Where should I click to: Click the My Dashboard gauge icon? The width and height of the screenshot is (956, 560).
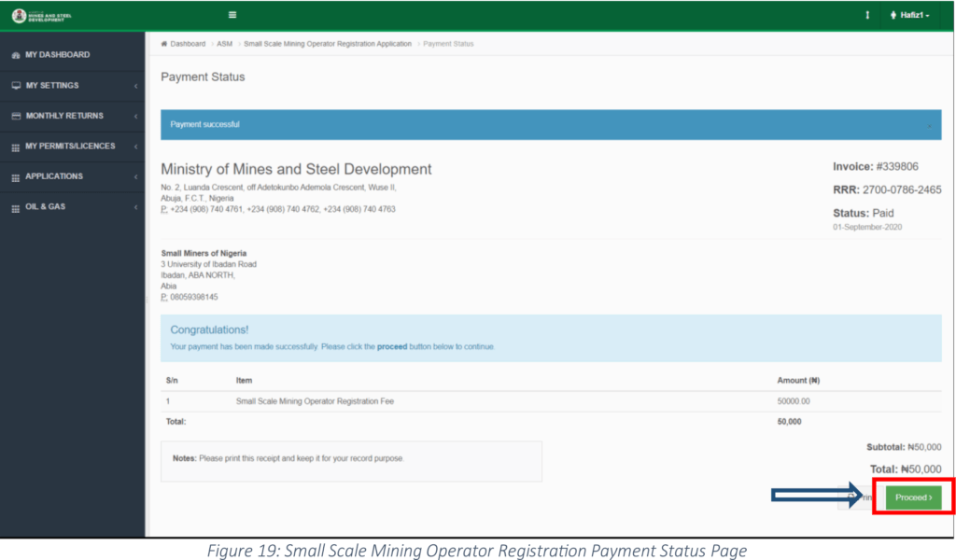point(15,55)
